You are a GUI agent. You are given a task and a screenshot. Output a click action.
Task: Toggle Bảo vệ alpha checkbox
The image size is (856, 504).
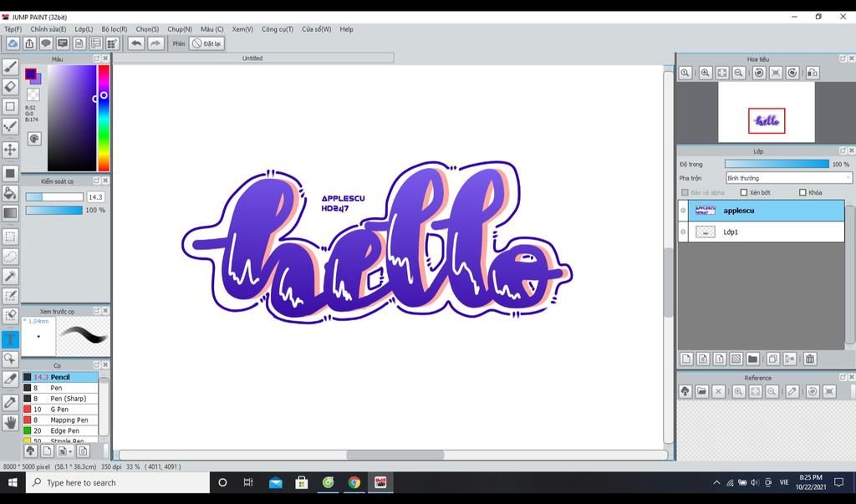685,192
